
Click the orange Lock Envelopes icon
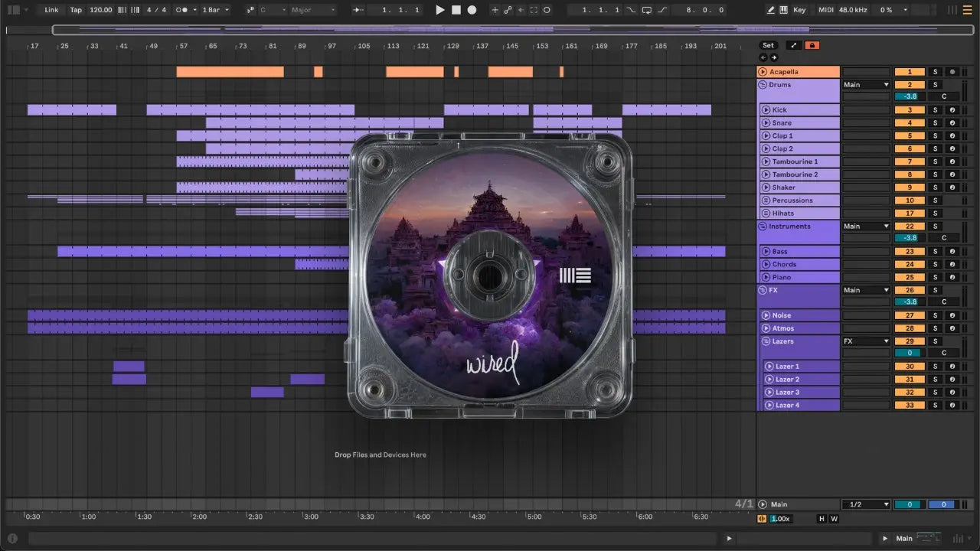tap(812, 45)
